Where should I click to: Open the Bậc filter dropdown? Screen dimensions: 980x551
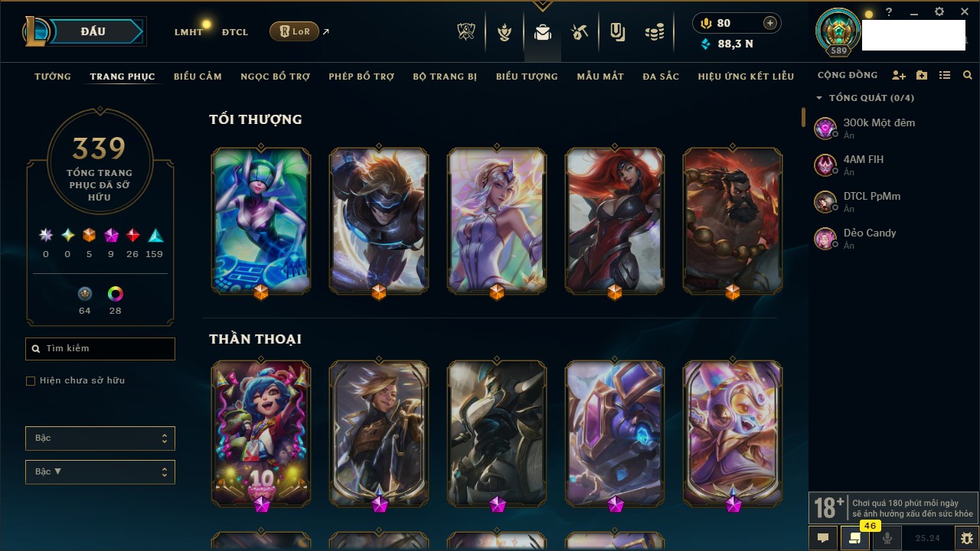coord(100,439)
